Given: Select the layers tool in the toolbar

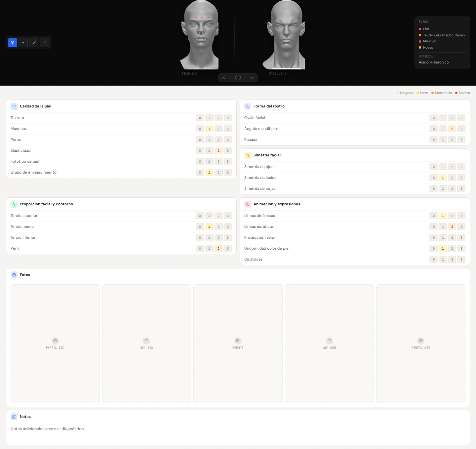Looking at the screenshot, I should [13, 43].
